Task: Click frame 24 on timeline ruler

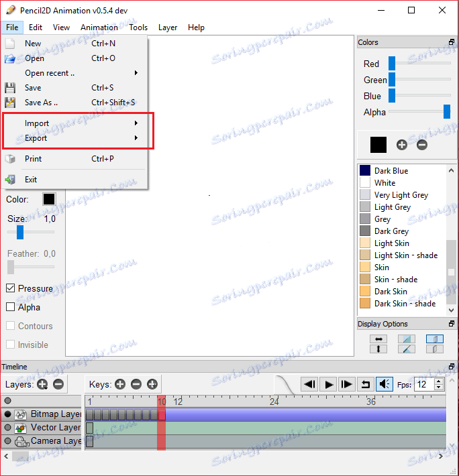Action: pos(274,402)
